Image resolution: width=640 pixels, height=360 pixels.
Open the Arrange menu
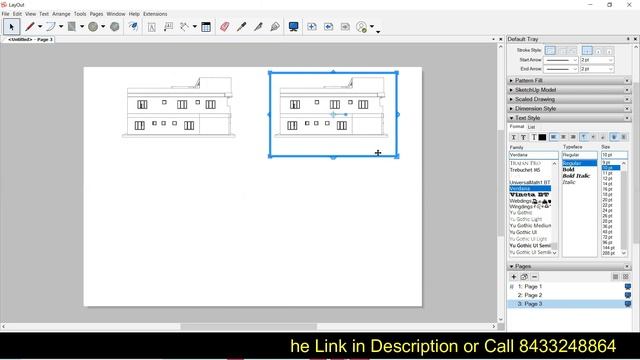click(x=61, y=14)
